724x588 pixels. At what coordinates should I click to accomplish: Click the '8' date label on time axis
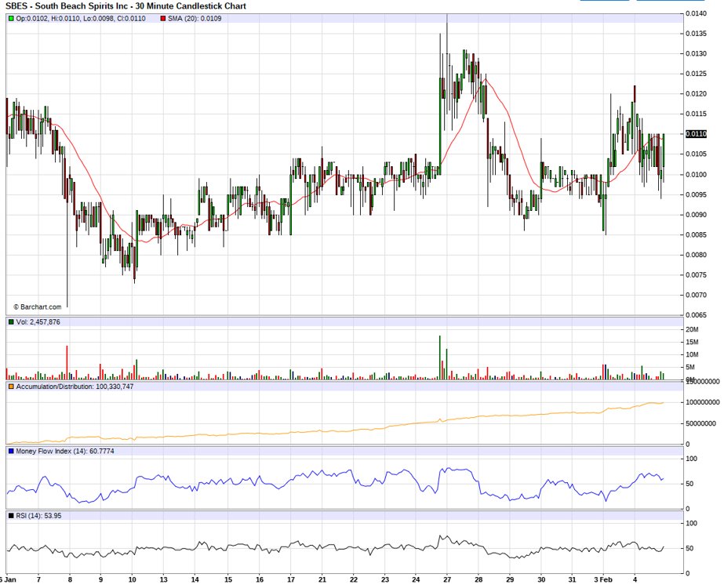tap(70, 579)
